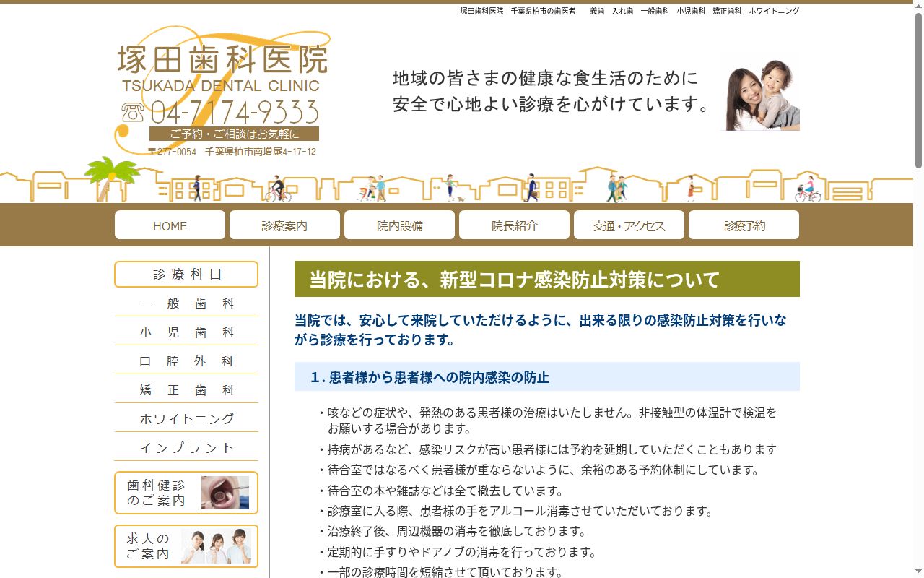Go to 交通・アクセス page
Screen dimensions: 924x578
629,225
